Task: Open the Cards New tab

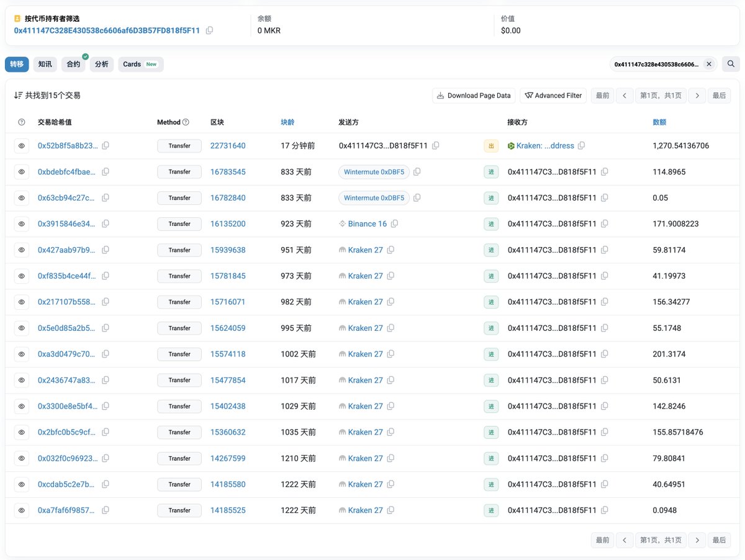Action: [x=140, y=64]
